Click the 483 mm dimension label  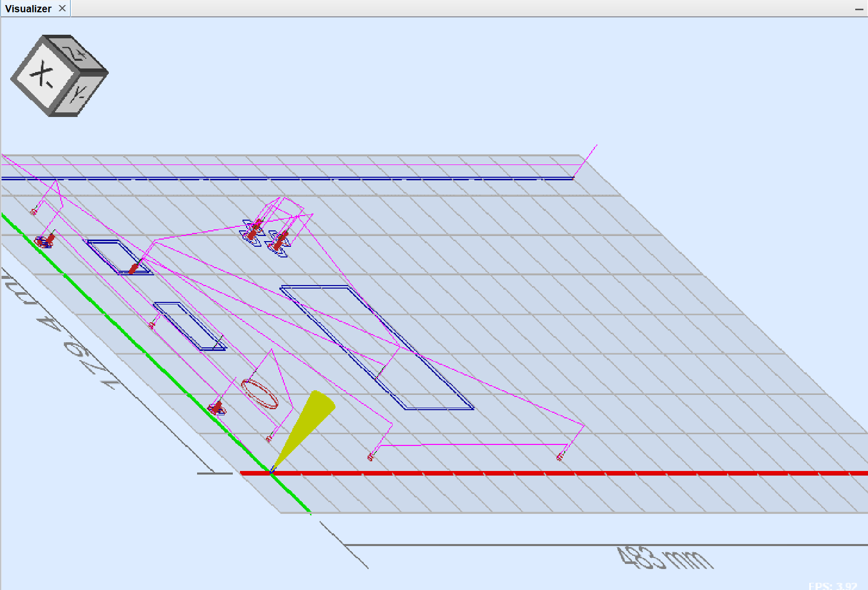click(664, 558)
